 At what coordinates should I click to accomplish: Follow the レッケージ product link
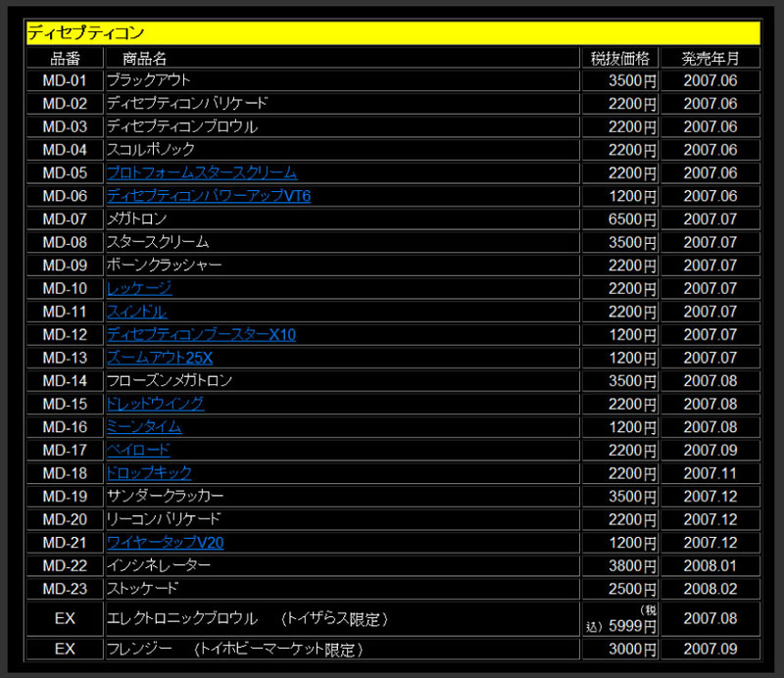coord(139,288)
